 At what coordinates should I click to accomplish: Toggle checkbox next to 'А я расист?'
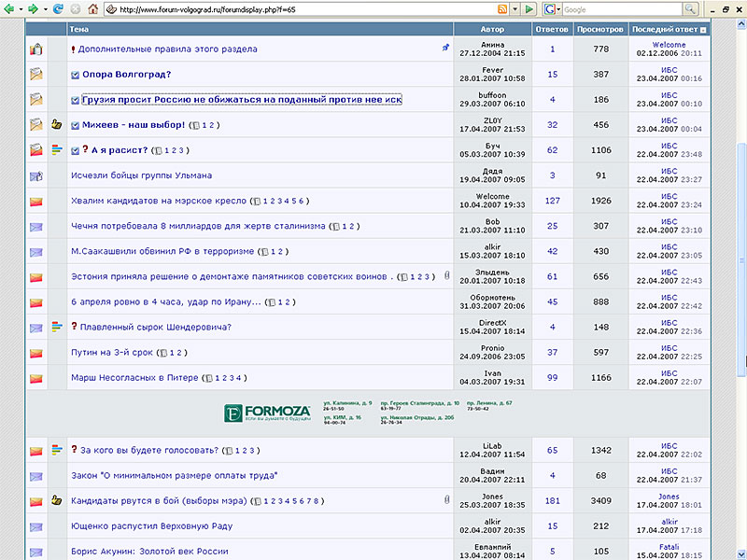[x=76, y=149]
